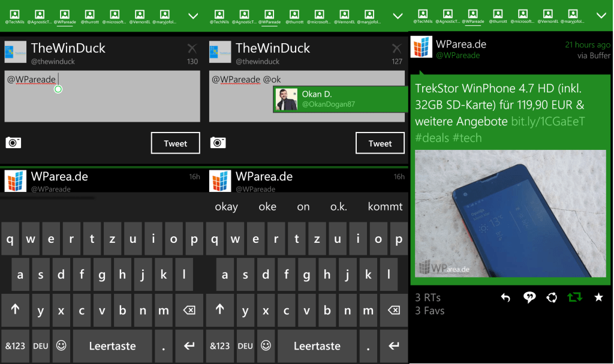
Task: Select @thurrott account icon in left screen
Action: click(x=90, y=15)
